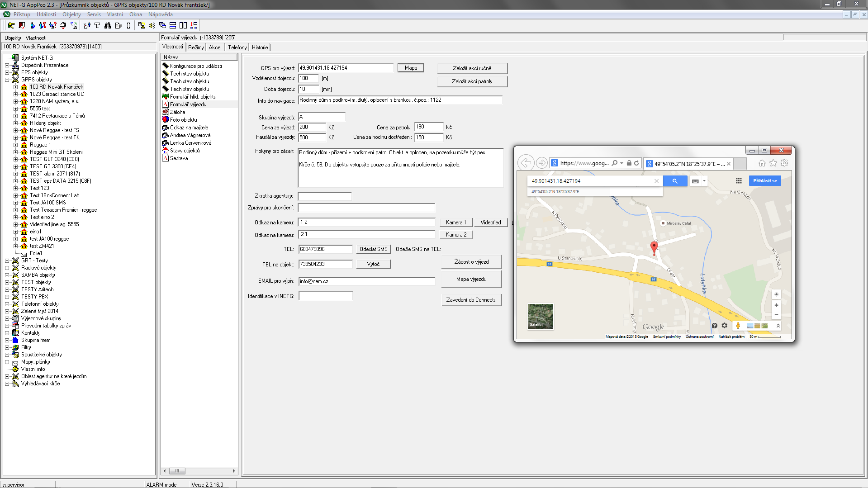Switch to the Historie tab
This screenshot has width=868, height=488.
[x=260, y=47]
